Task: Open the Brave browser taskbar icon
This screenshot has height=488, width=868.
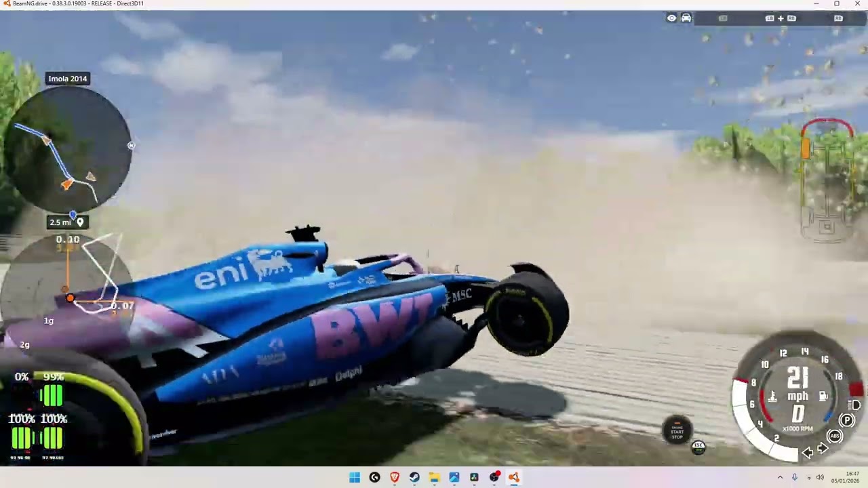Action: pyautogui.click(x=395, y=477)
